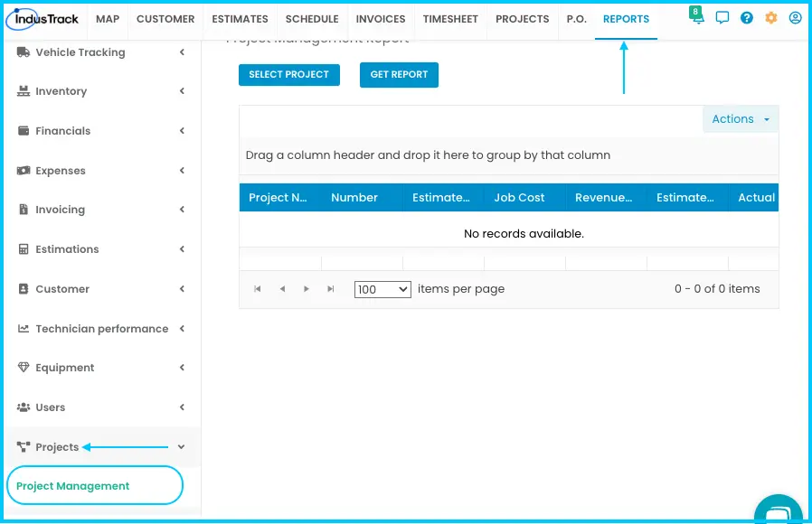
Task: Sort by Job Cost column header
Action: 525,198
